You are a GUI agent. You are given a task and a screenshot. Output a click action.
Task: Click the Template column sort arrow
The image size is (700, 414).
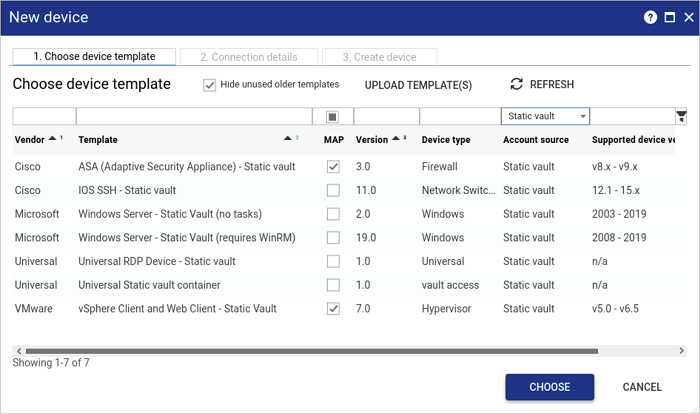pyautogui.click(x=290, y=139)
